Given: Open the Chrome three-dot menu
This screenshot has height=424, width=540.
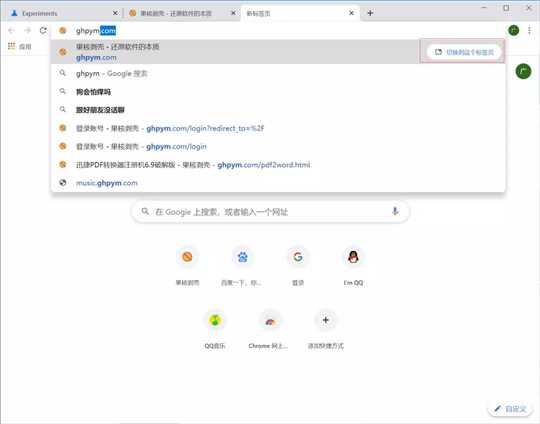Looking at the screenshot, I should [x=529, y=30].
